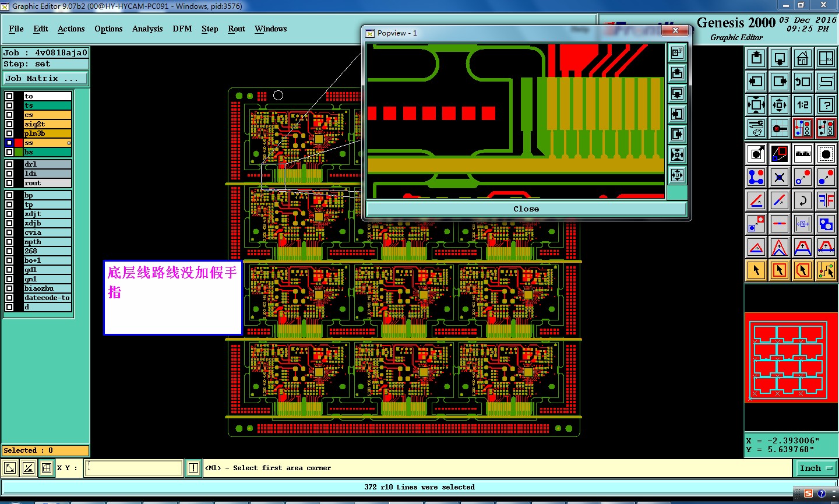The height and width of the screenshot is (504, 839).
Task: Select the ldi layer name
Action: point(48,174)
